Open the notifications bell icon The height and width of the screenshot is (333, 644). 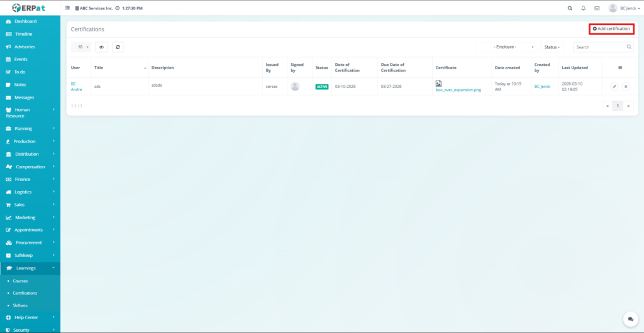[583, 8]
